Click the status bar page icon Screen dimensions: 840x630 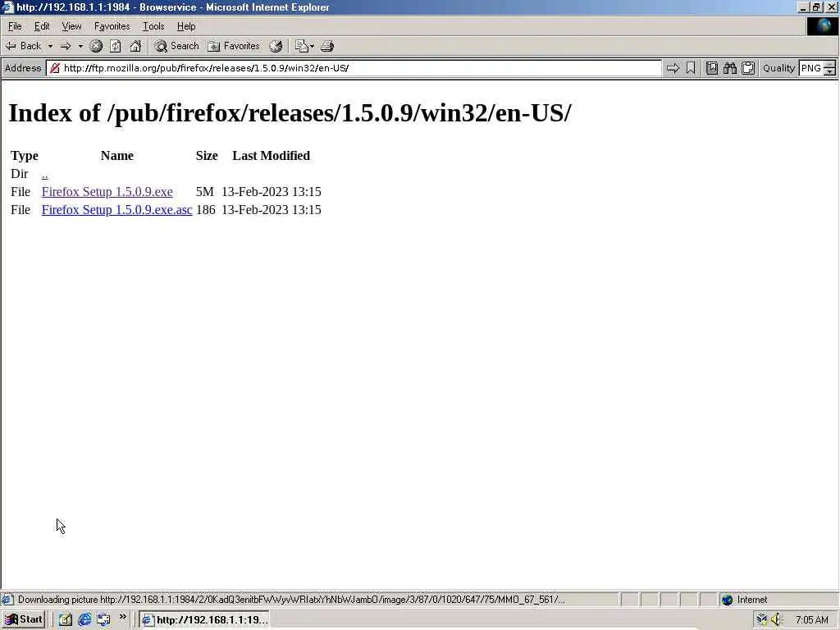point(7,600)
